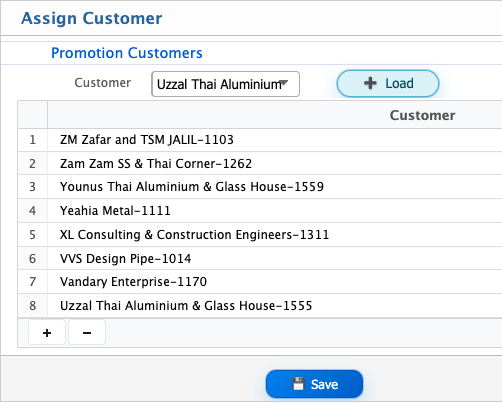
Task: Open the Customer dropdown showing Uzzal Thai Aluminium
Action: click(225, 84)
